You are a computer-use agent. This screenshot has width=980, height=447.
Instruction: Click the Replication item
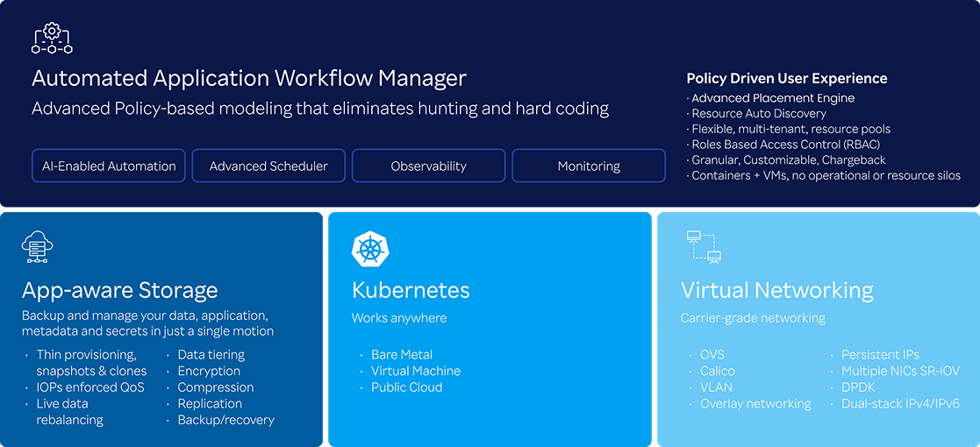210,403
